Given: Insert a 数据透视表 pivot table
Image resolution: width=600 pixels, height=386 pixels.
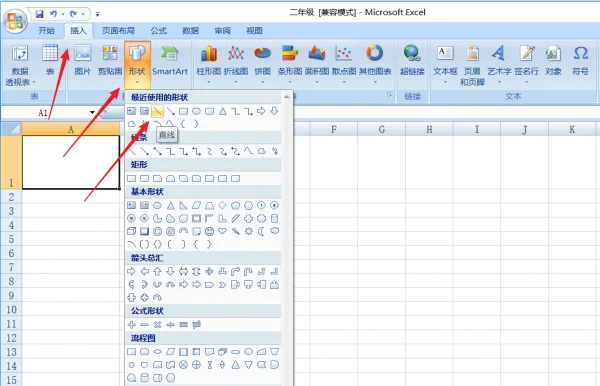Looking at the screenshot, I should pos(20,65).
